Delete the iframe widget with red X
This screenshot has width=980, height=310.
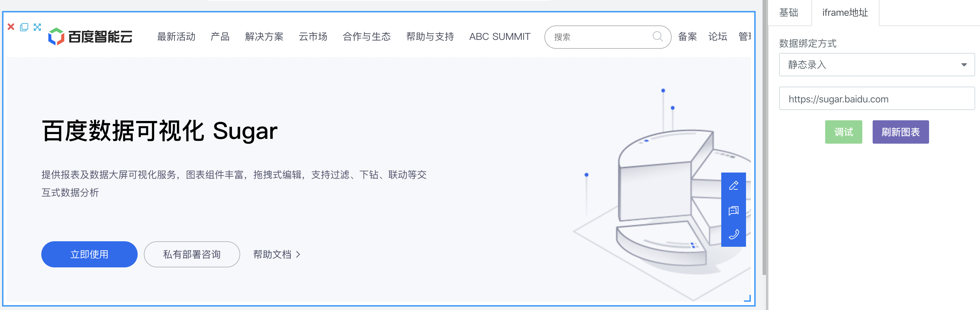11,27
